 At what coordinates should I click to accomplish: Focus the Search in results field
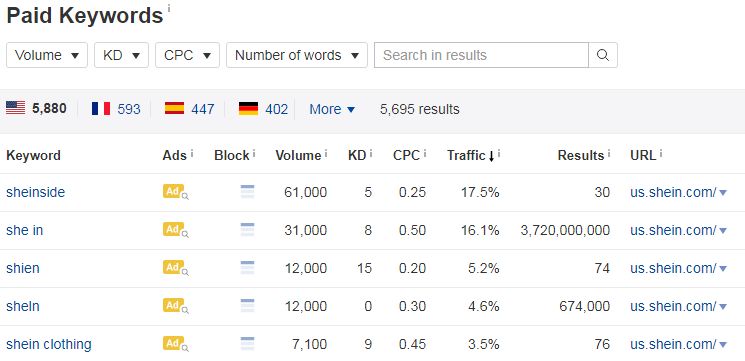pyautogui.click(x=481, y=55)
